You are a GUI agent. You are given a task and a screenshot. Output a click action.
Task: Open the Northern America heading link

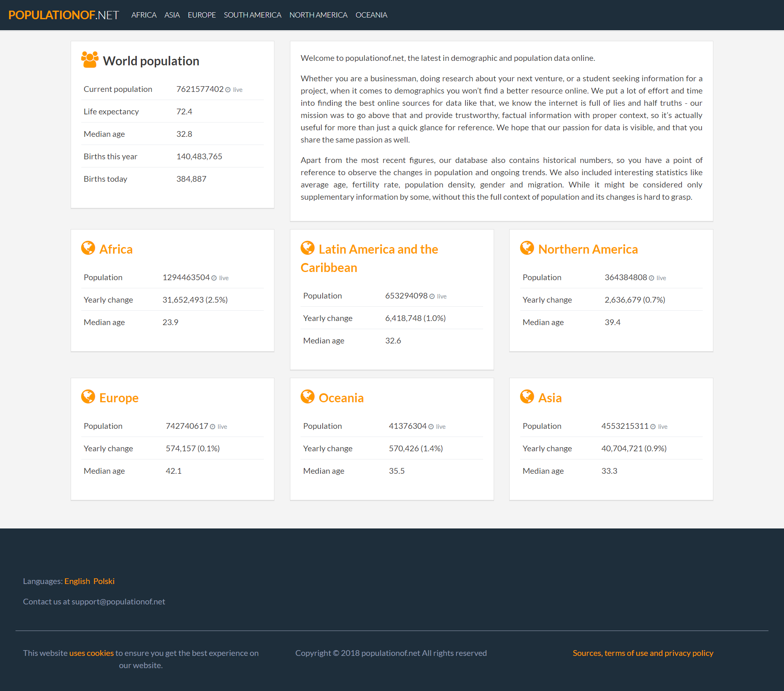tap(588, 250)
